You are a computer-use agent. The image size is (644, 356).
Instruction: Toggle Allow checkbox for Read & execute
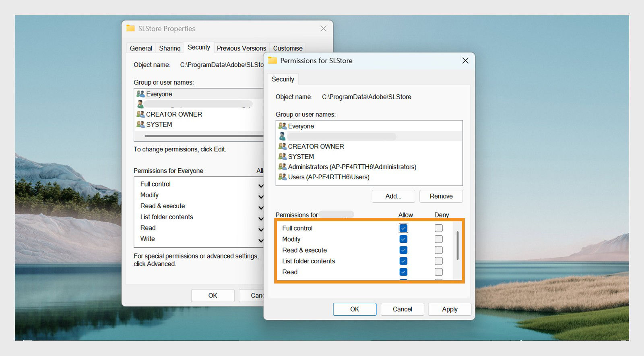[403, 250]
